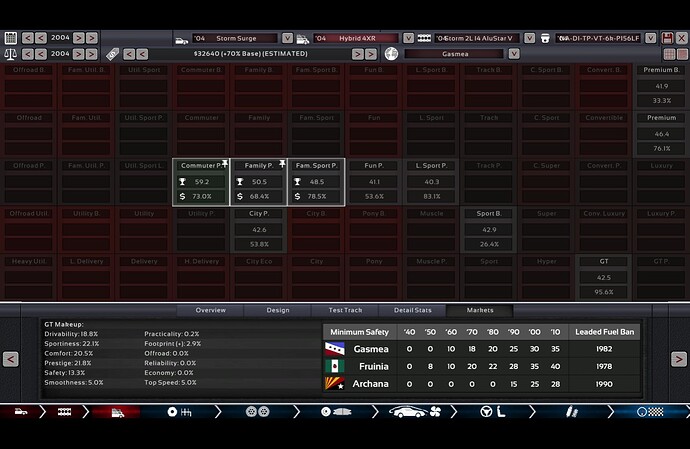The height and width of the screenshot is (449, 690).
Task: Toggle pin on Commuter P. market tile
Action: 226,162
